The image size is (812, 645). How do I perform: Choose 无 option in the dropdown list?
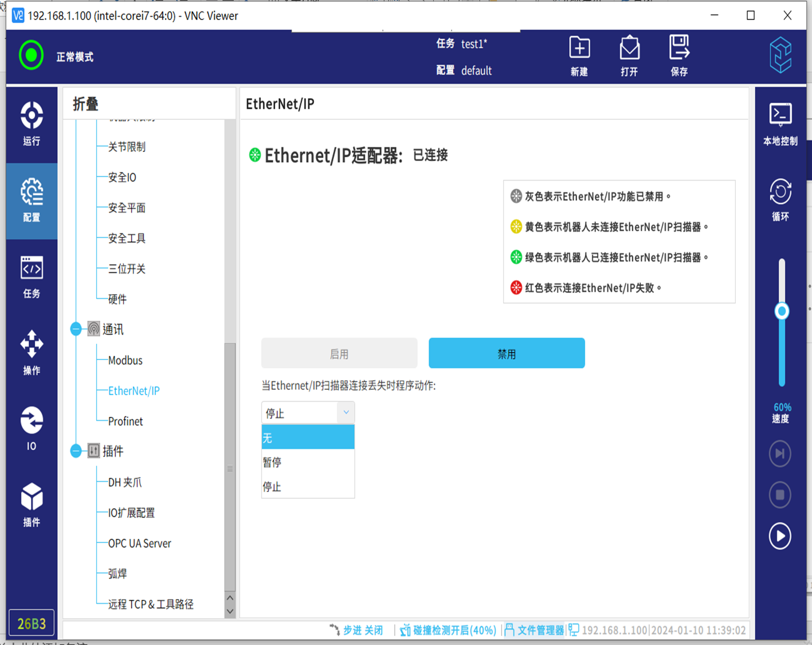[x=308, y=438]
